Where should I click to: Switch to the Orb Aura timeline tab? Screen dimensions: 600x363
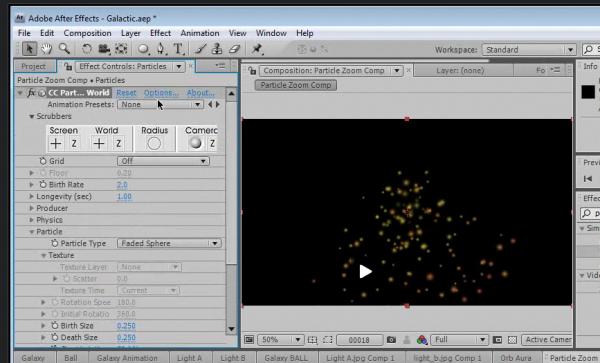point(515,358)
